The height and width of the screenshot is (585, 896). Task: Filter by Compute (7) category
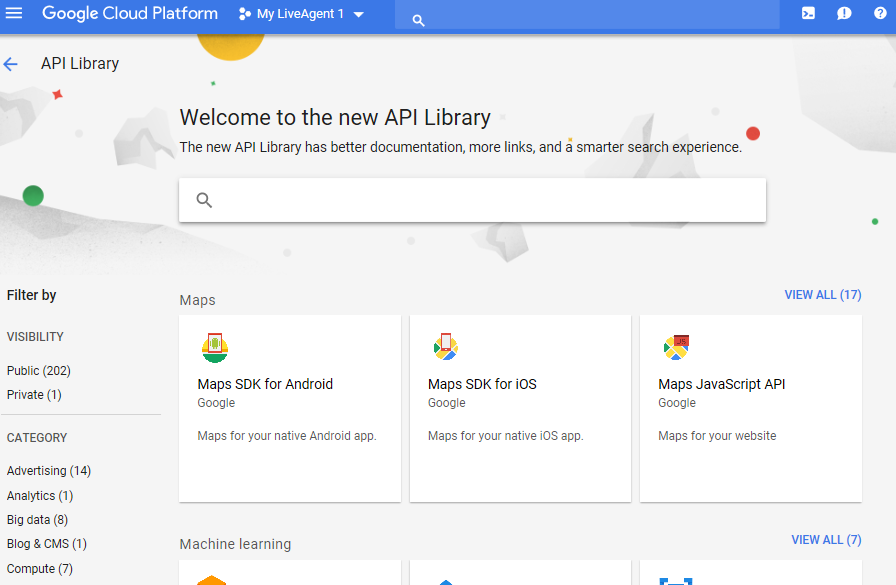coord(39,569)
